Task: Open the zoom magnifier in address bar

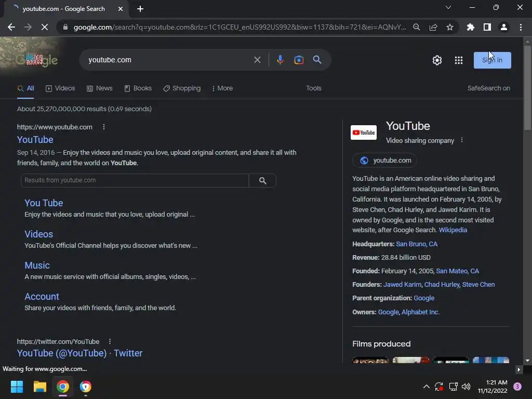Action: [x=417, y=27]
